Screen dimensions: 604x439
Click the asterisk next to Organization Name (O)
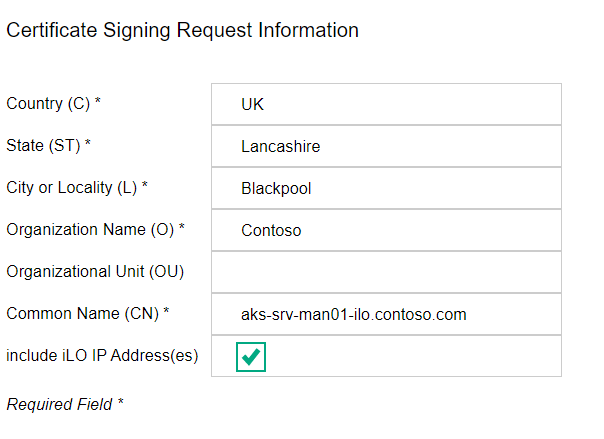point(182,229)
